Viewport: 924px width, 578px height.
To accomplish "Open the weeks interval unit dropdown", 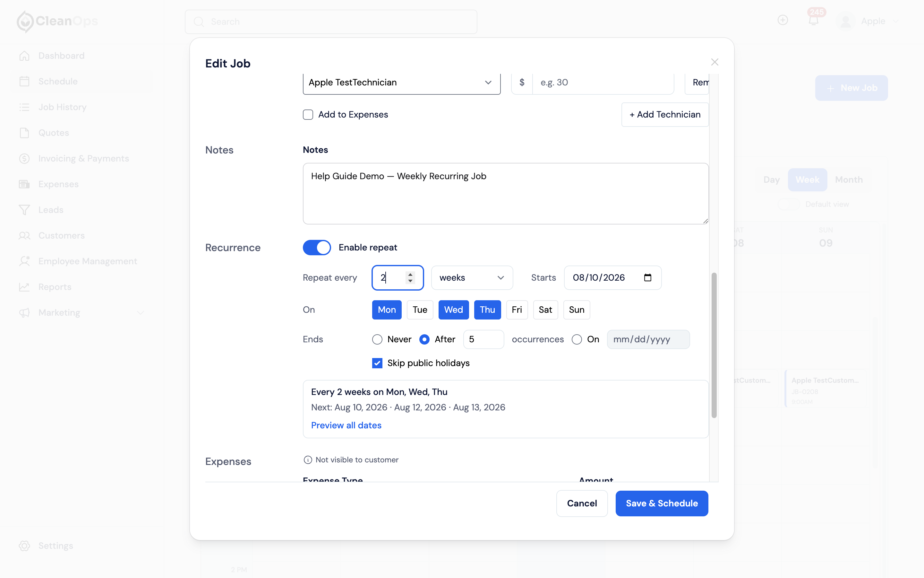I will click(x=472, y=277).
